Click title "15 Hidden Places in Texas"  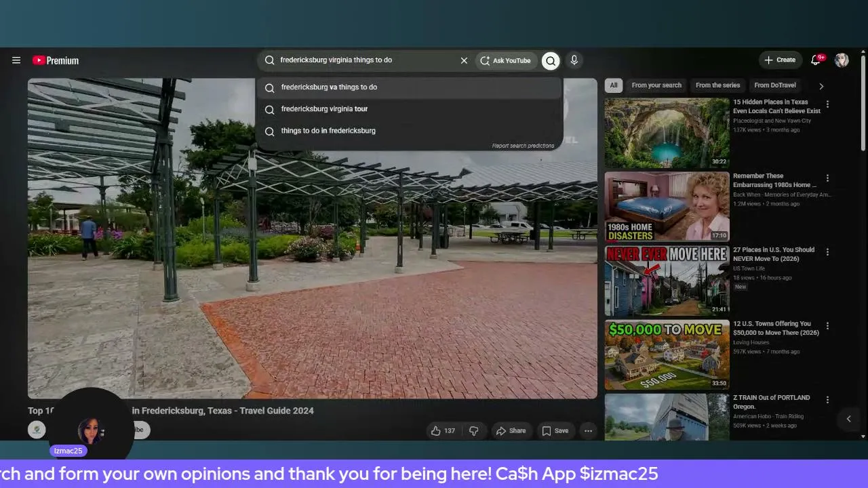[776, 106]
